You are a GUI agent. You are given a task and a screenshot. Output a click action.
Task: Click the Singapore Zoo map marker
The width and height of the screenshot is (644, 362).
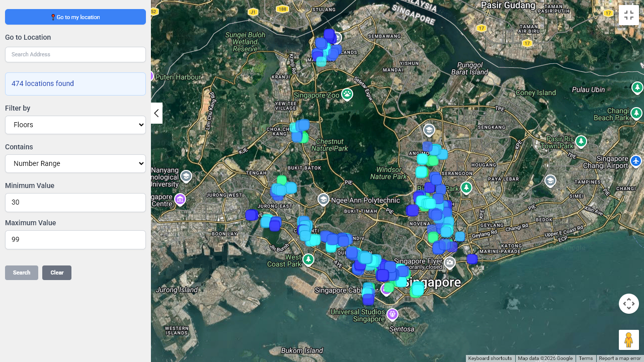click(x=347, y=94)
